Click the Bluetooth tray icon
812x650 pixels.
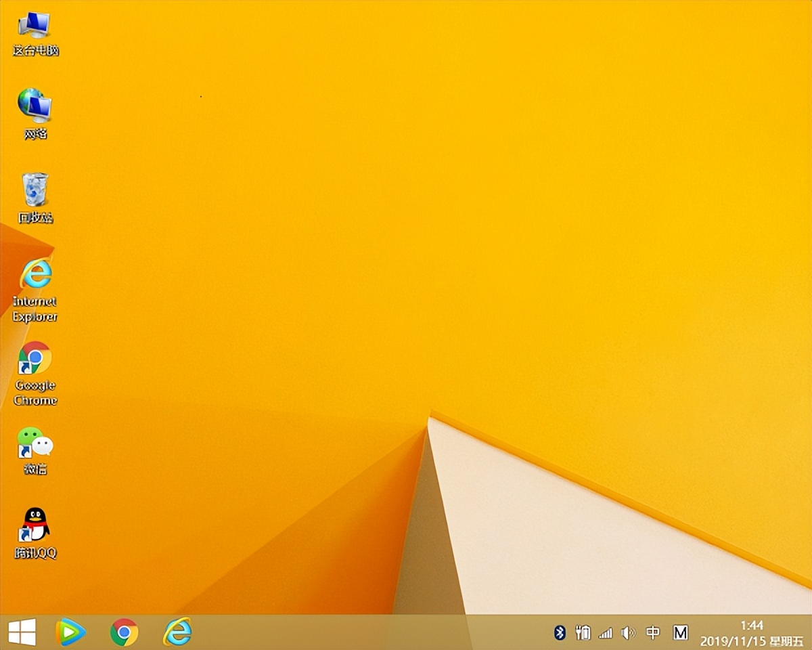click(560, 632)
